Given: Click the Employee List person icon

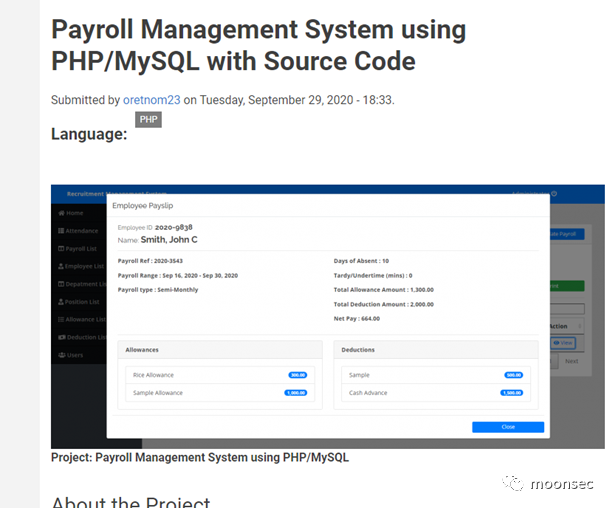Looking at the screenshot, I should [61, 266].
